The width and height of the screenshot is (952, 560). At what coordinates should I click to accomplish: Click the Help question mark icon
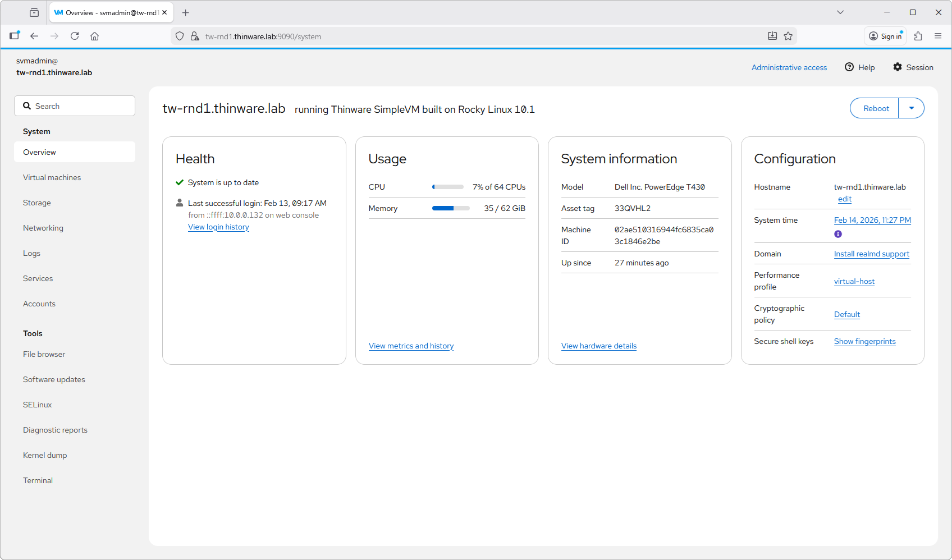pos(849,67)
